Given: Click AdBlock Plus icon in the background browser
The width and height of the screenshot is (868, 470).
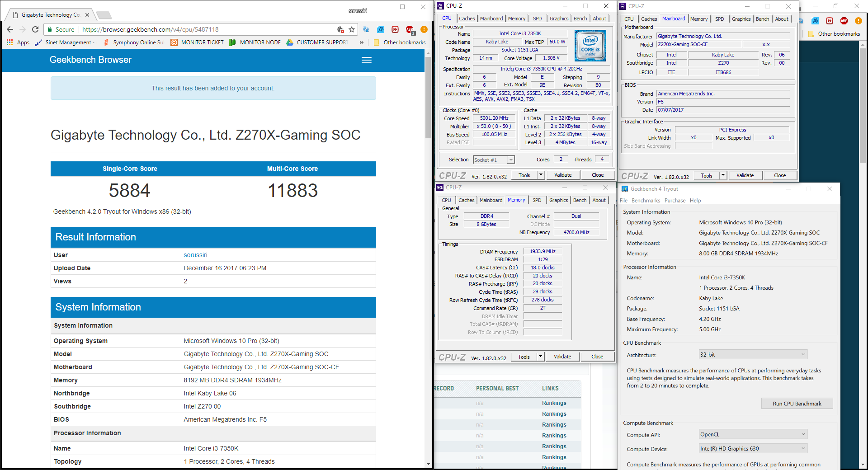Looking at the screenshot, I should (x=844, y=21).
